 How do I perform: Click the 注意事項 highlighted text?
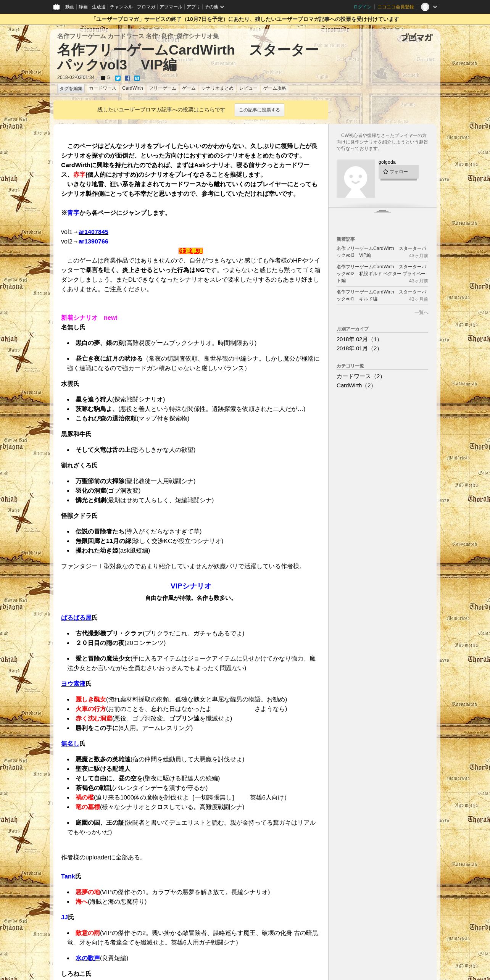[x=191, y=251]
